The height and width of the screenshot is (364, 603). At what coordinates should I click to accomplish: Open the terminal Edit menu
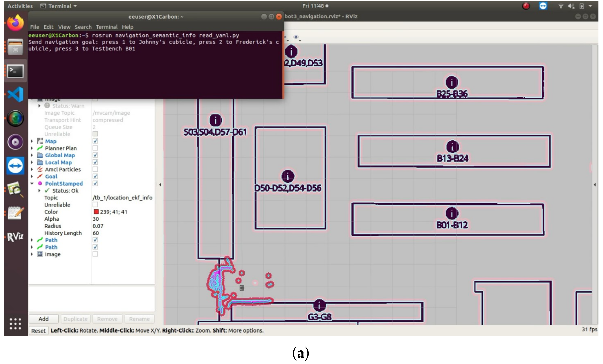click(48, 27)
